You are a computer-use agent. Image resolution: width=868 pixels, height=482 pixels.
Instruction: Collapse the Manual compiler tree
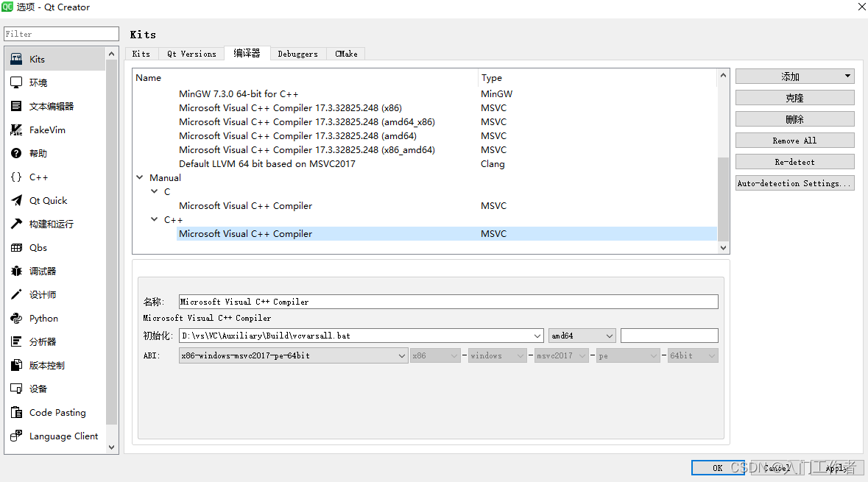pyautogui.click(x=140, y=177)
